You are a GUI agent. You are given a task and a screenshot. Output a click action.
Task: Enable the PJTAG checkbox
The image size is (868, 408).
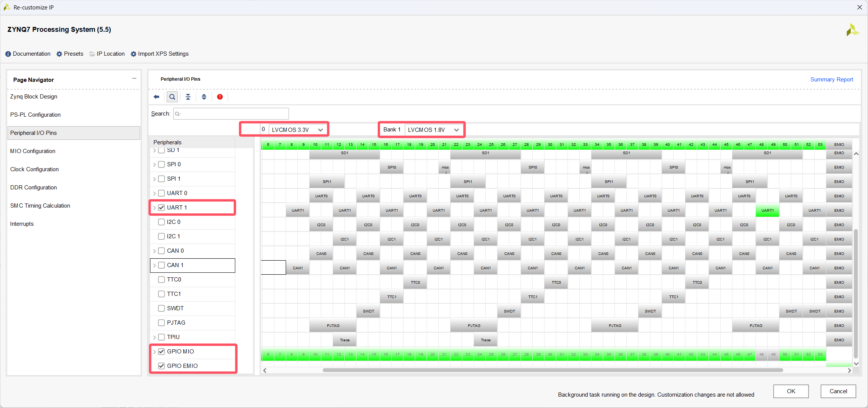pyautogui.click(x=161, y=323)
